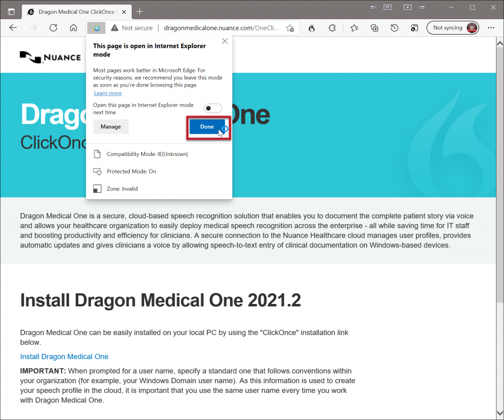Click the scrollbar down arrow
Image resolution: width=504 pixels, height=420 pixels.
[500, 413]
